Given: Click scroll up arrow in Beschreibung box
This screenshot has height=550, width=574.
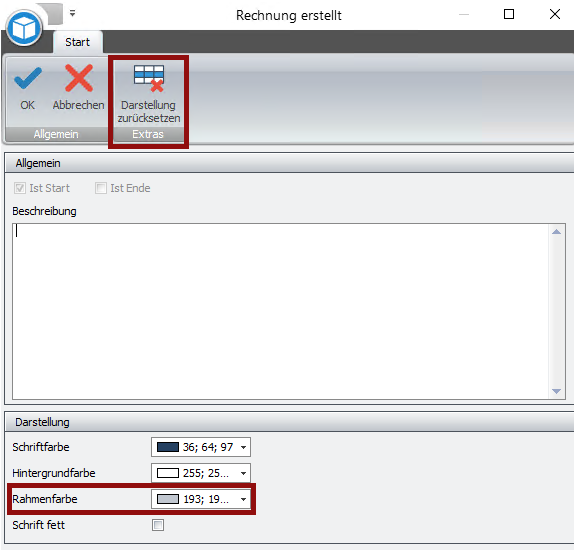Looking at the screenshot, I should pos(556,232).
